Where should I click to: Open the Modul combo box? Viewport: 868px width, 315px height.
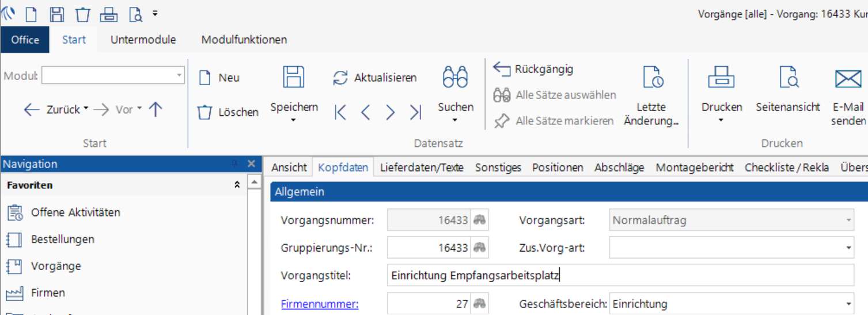tap(113, 75)
